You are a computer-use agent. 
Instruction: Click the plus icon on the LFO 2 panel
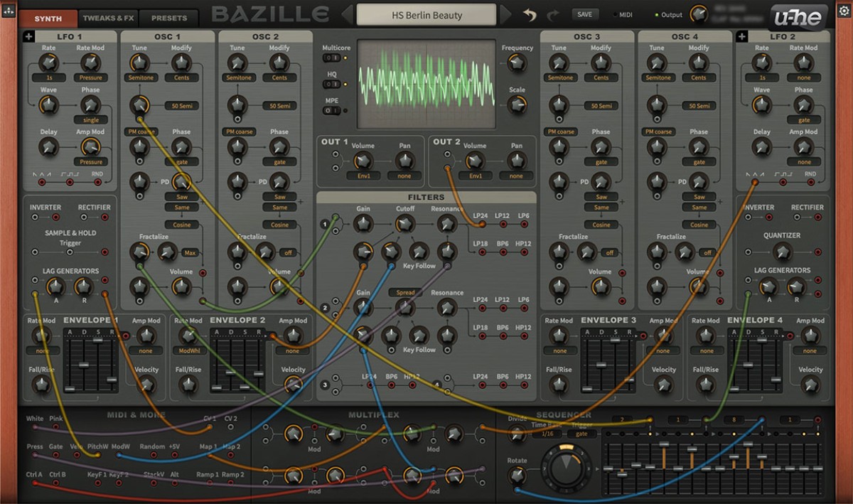pos(742,36)
